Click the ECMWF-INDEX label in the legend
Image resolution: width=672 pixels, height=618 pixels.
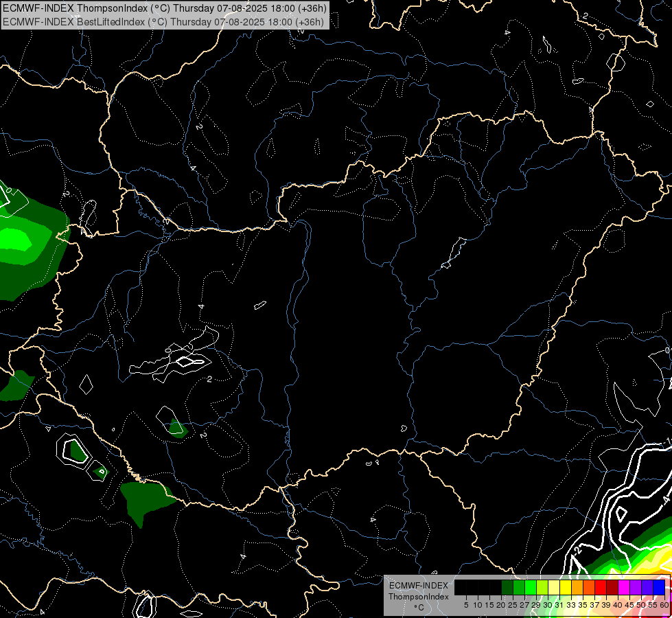click(419, 586)
